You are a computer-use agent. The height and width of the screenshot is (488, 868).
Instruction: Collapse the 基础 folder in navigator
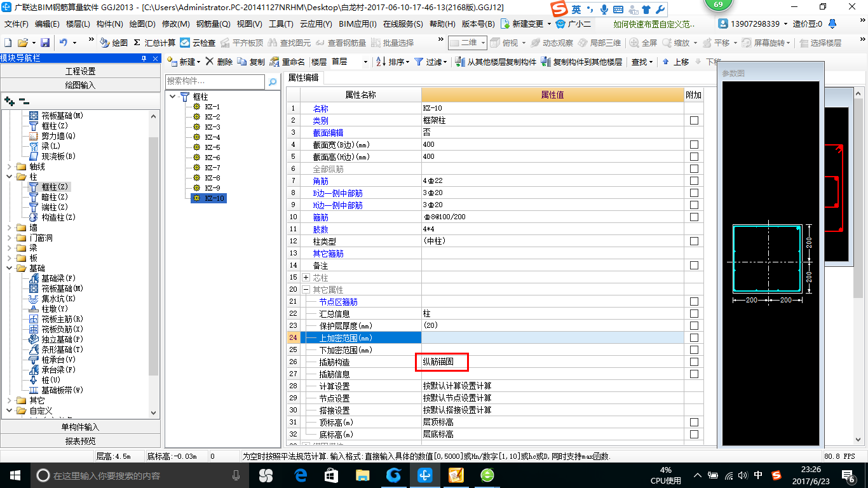click(9, 268)
